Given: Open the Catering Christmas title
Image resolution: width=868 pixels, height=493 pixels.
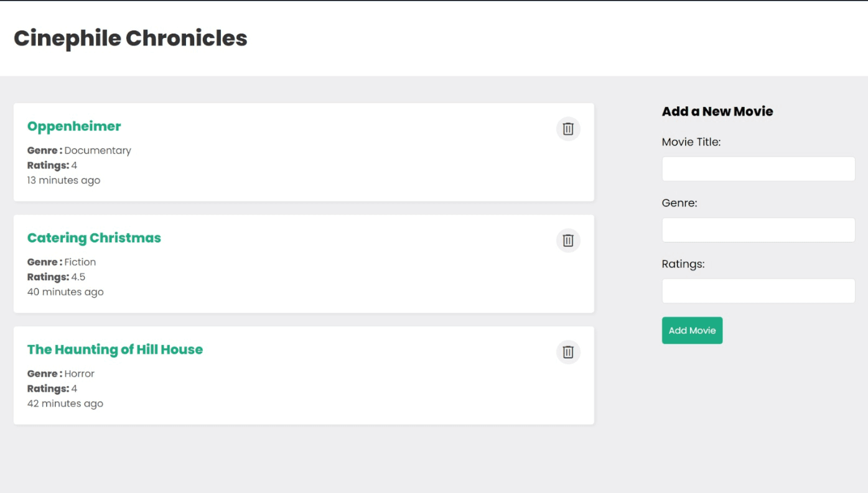Looking at the screenshot, I should pyautogui.click(x=94, y=238).
